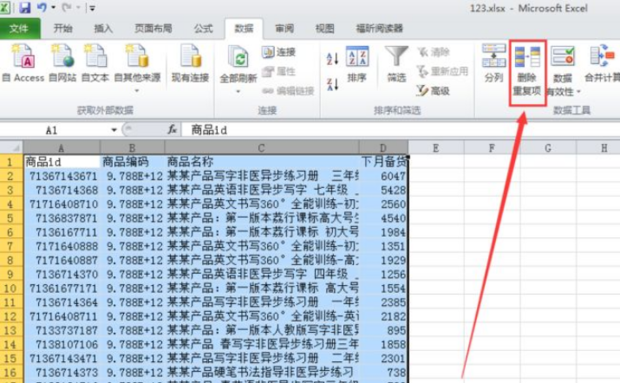Viewport: 620px width, 383px height.
Task: Import data 自 Access
Action: pos(23,64)
